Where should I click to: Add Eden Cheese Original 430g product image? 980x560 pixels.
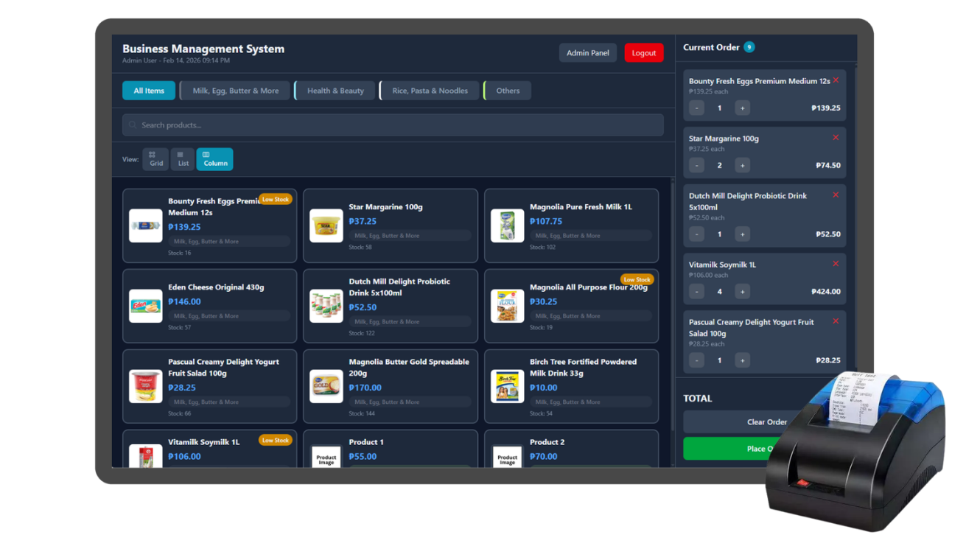(x=146, y=306)
